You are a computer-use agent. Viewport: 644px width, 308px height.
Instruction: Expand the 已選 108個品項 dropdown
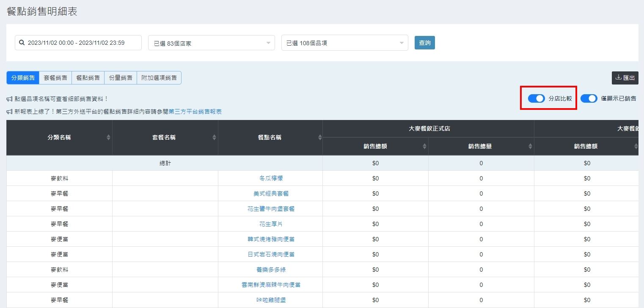[x=344, y=43]
